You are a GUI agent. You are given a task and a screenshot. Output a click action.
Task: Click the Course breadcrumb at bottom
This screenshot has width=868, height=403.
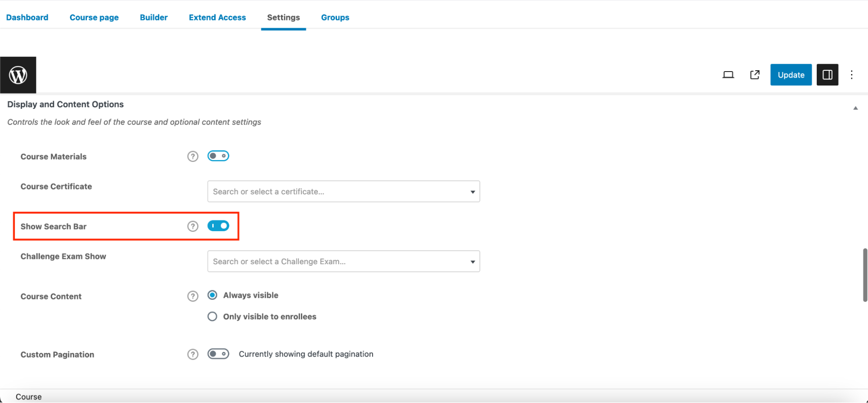click(x=29, y=397)
